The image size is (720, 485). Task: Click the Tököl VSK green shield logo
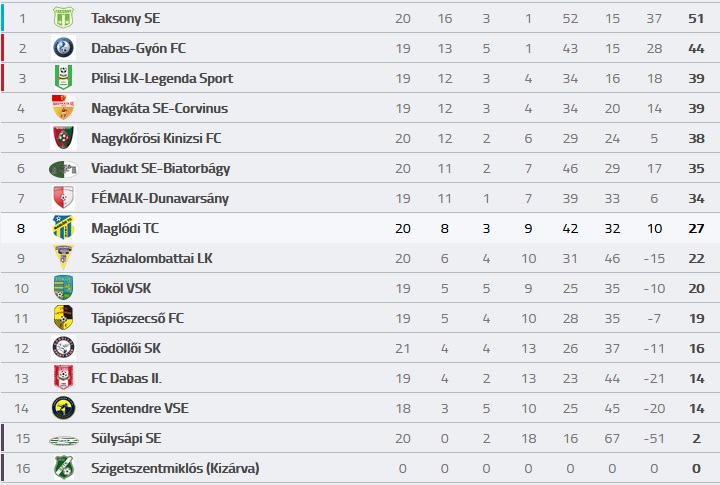pyautogui.click(x=63, y=288)
